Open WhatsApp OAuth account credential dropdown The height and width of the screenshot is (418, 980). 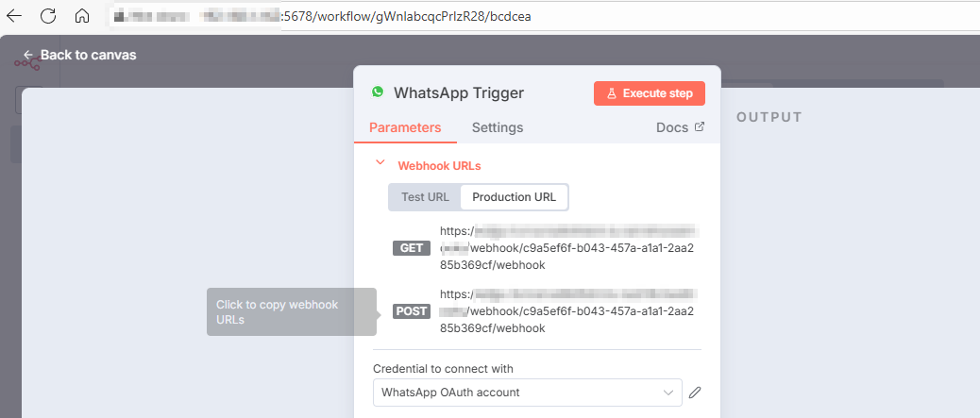pyautogui.click(x=517, y=393)
